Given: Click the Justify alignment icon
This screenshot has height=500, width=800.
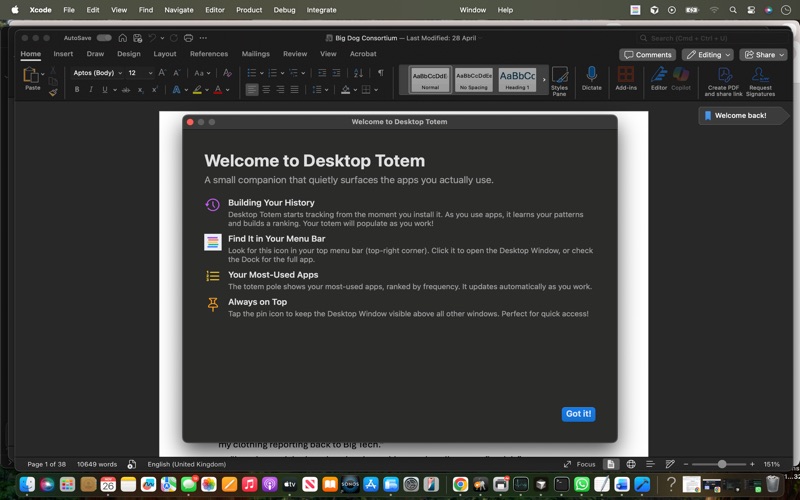Looking at the screenshot, I should (294, 90).
